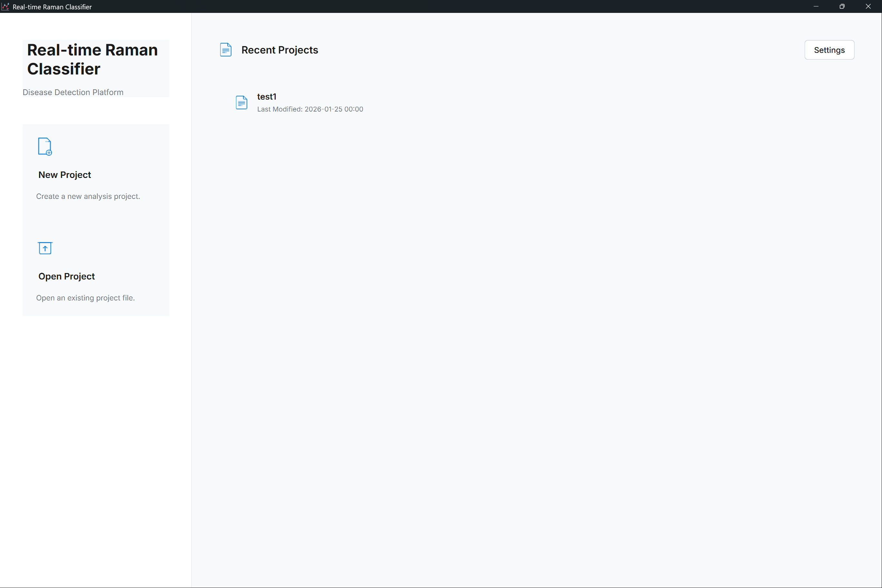Select the Open Project card title
Screen dimensions: 882x588
coord(66,276)
